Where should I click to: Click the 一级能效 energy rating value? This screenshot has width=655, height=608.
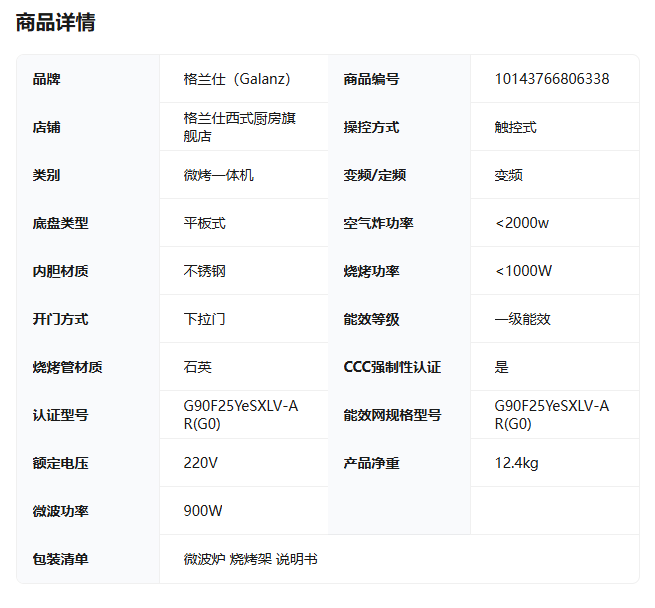click(522, 319)
